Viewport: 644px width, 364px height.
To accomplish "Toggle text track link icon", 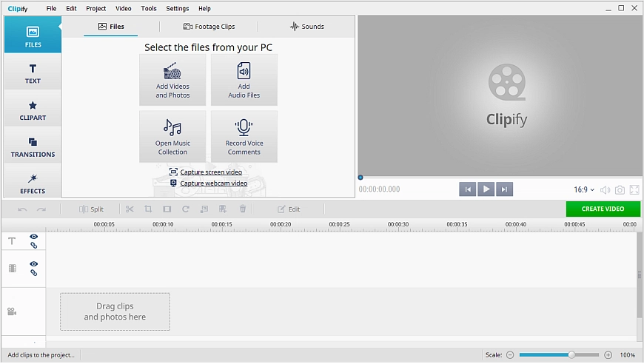I will [x=33, y=246].
